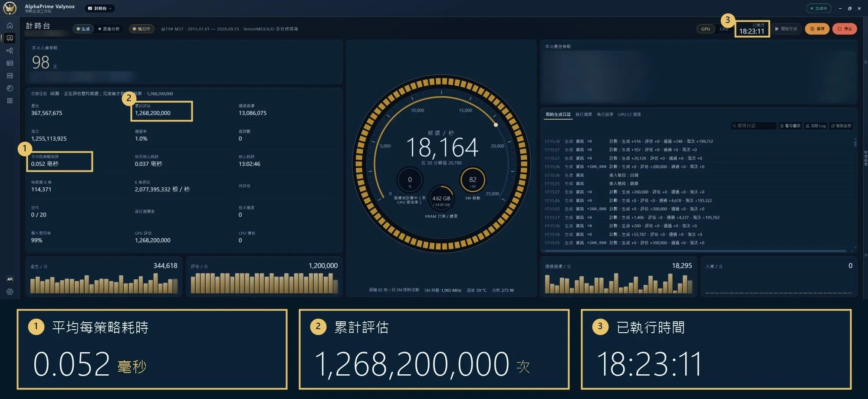Switch mode toggle to 推進分析

[x=109, y=29]
